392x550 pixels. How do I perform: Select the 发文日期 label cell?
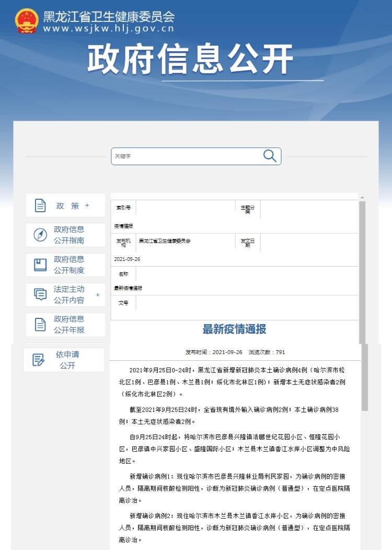(248, 243)
